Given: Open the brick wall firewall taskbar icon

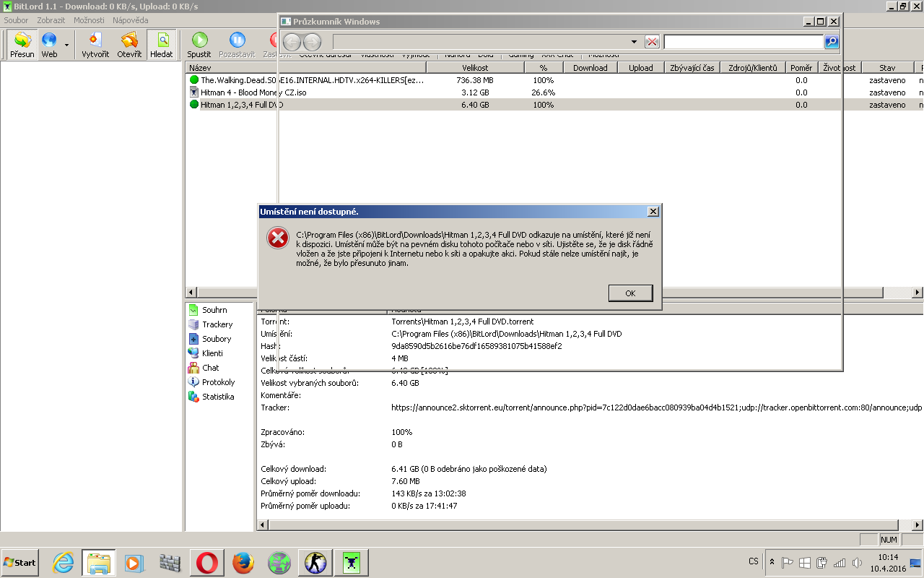Looking at the screenshot, I should (x=171, y=562).
